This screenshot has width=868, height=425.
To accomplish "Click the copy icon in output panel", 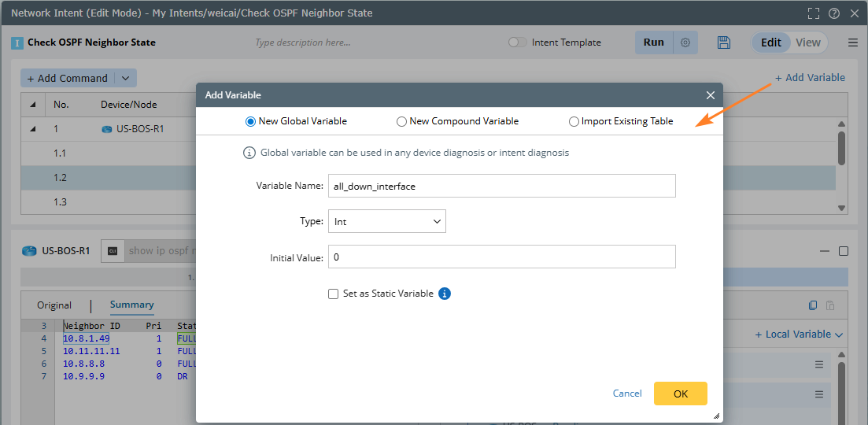I will pyautogui.click(x=814, y=305).
